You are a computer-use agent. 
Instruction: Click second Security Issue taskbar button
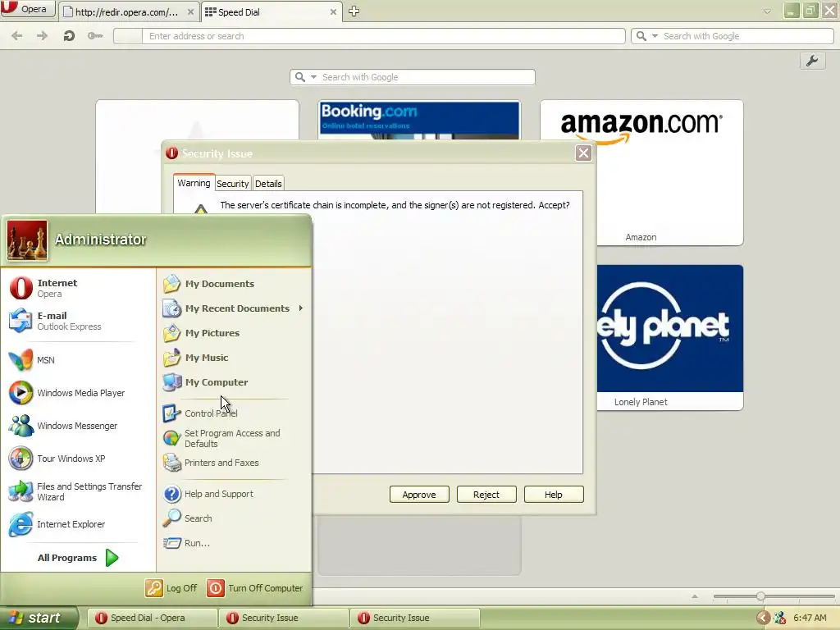pyautogui.click(x=414, y=618)
